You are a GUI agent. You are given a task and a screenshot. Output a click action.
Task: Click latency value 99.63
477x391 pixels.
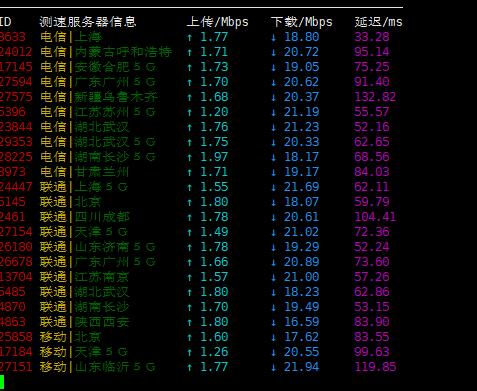[372, 352]
